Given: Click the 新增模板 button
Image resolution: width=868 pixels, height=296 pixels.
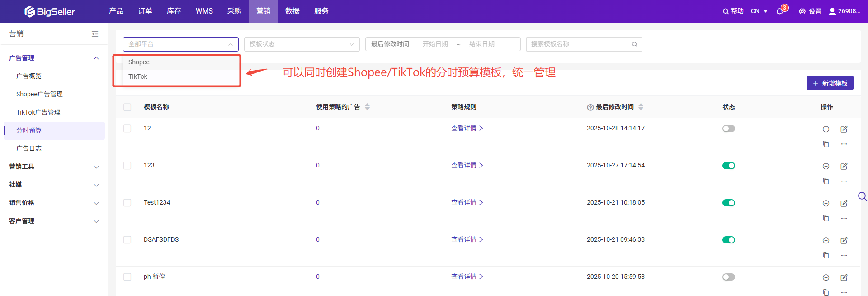Looking at the screenshot, I should coord(830,83).
